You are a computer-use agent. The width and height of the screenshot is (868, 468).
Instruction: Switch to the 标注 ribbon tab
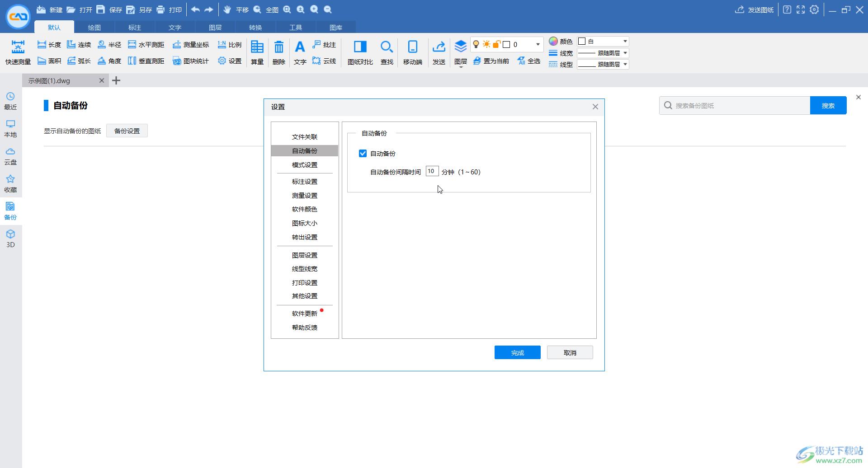134,28
